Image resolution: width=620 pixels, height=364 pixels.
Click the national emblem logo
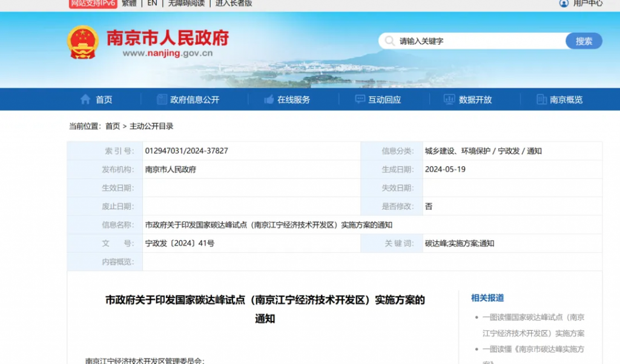point(82,42)
